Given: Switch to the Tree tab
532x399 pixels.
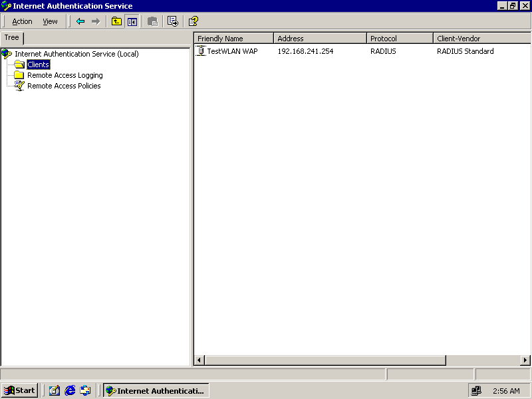Looking at the screenshot, I should click(x=12, y=38).
